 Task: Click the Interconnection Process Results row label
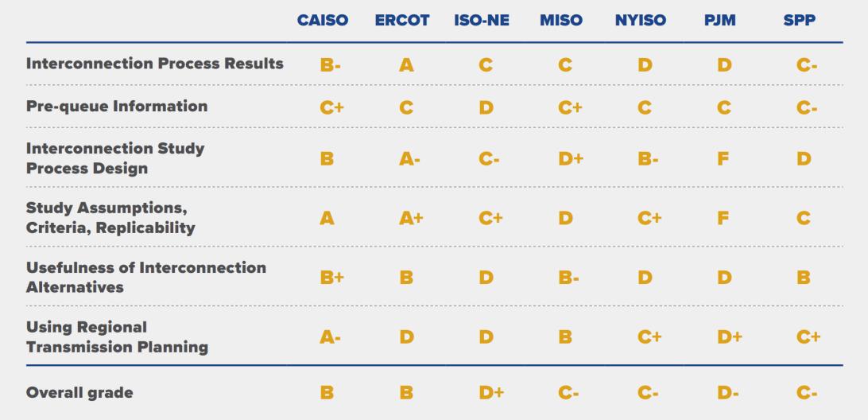[154, 64]
